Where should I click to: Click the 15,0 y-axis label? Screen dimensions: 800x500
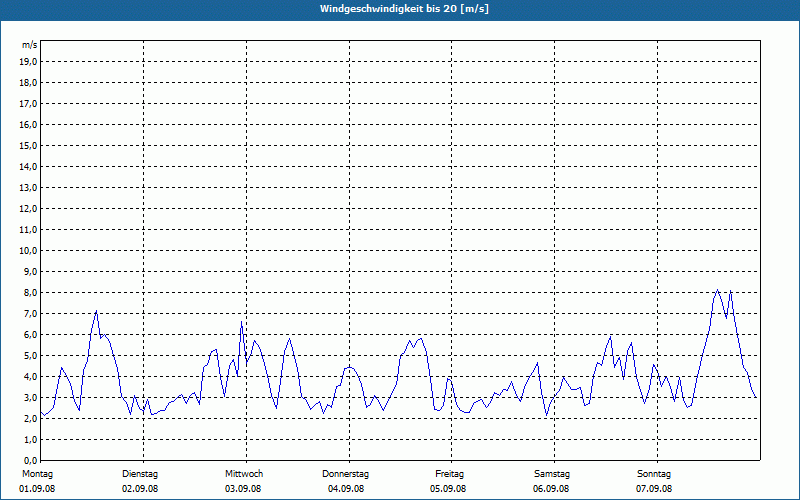28,145
